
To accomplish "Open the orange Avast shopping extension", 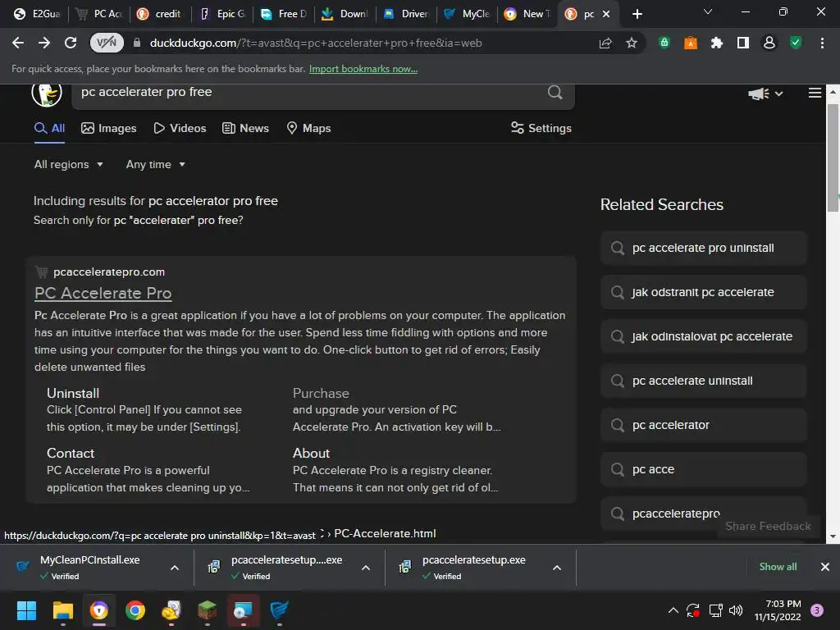I will click(x=691, y=43).
